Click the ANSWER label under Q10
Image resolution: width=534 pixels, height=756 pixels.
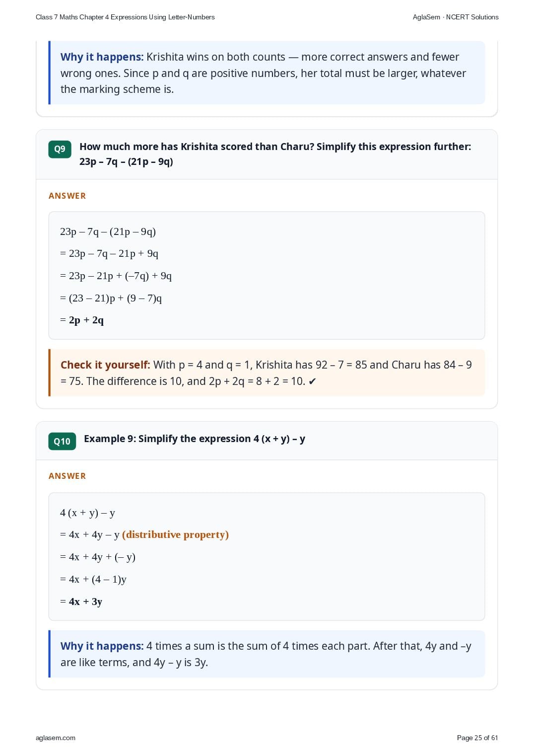(67, 476)
